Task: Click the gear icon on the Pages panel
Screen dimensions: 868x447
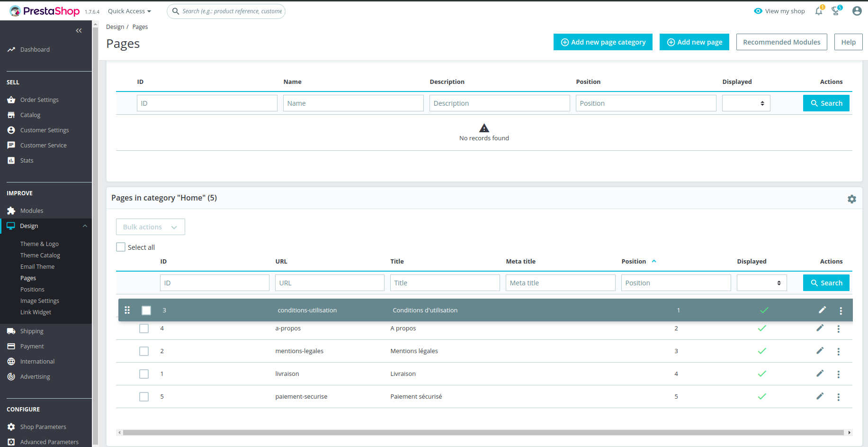Action: pyautogui.click(x=852, y=199)
